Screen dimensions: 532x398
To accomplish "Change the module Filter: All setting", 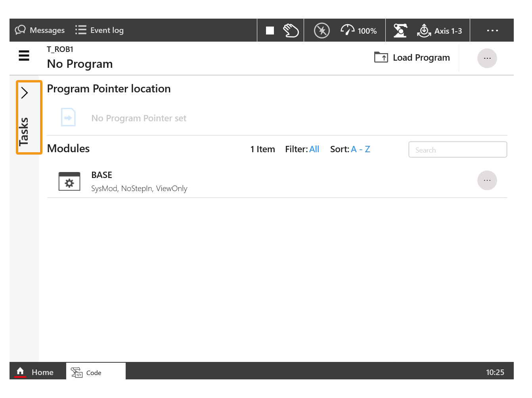I will 314,149.
